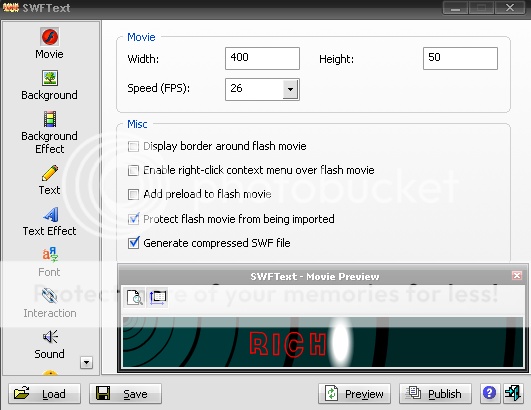Click the zoom page icon in Movie Preview

click(134, 297)
